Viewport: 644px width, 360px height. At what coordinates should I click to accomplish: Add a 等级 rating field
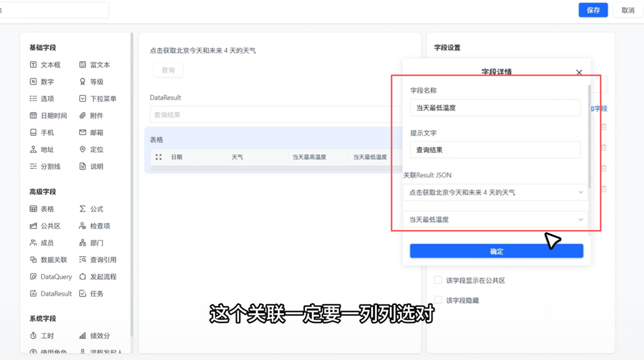[x=91, y=82]
